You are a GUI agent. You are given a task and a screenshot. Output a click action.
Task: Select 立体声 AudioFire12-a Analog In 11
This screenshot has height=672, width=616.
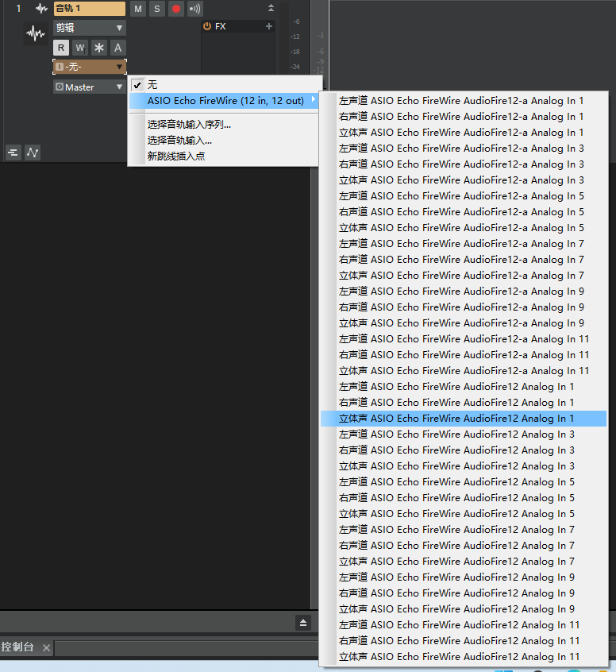point(464,371)
